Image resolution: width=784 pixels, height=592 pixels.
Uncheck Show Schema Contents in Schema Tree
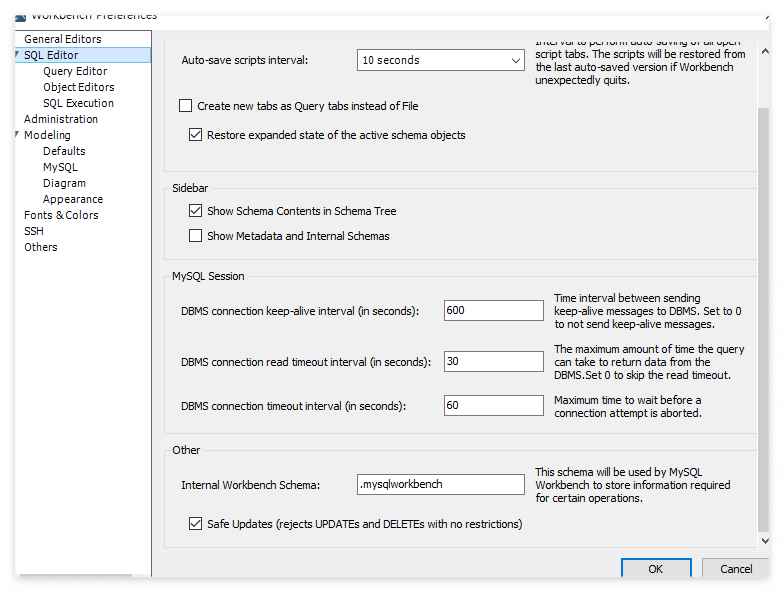point(196,210)
